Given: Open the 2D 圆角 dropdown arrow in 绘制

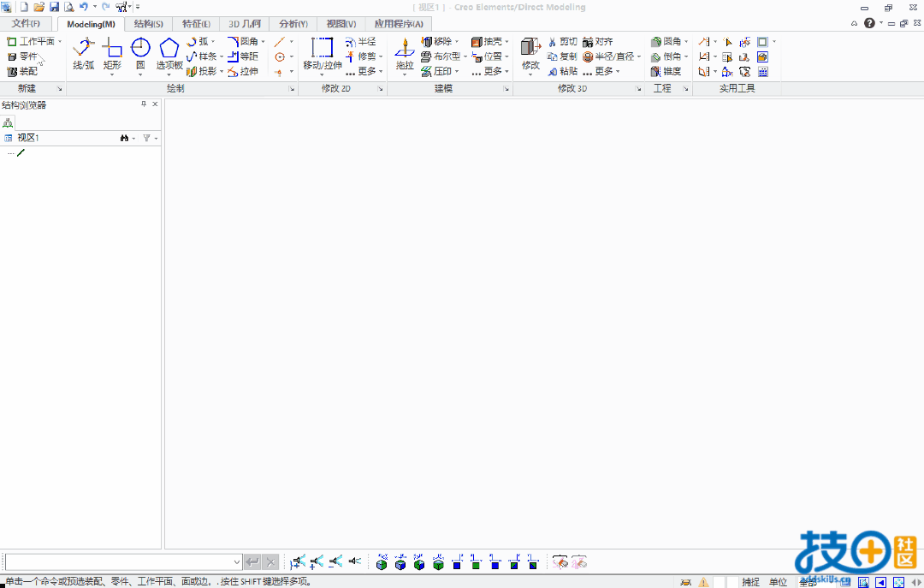Looking at the screenshot, I should (263, 41).
